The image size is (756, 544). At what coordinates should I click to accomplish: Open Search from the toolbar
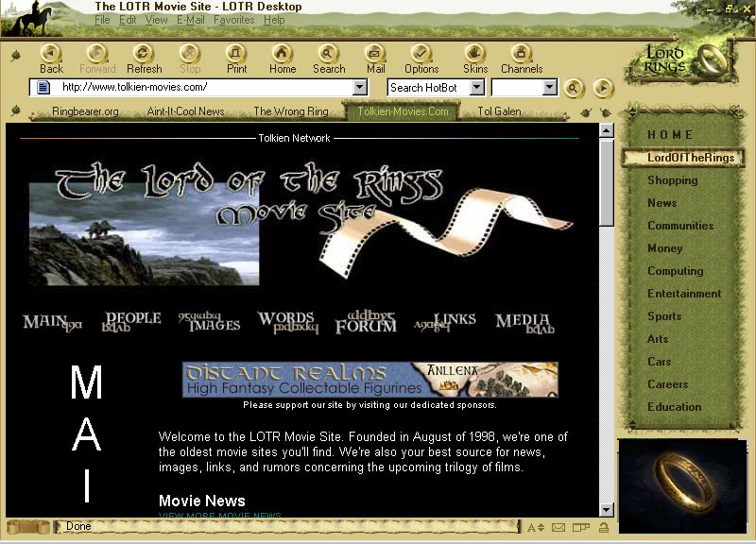click(328, 54)
